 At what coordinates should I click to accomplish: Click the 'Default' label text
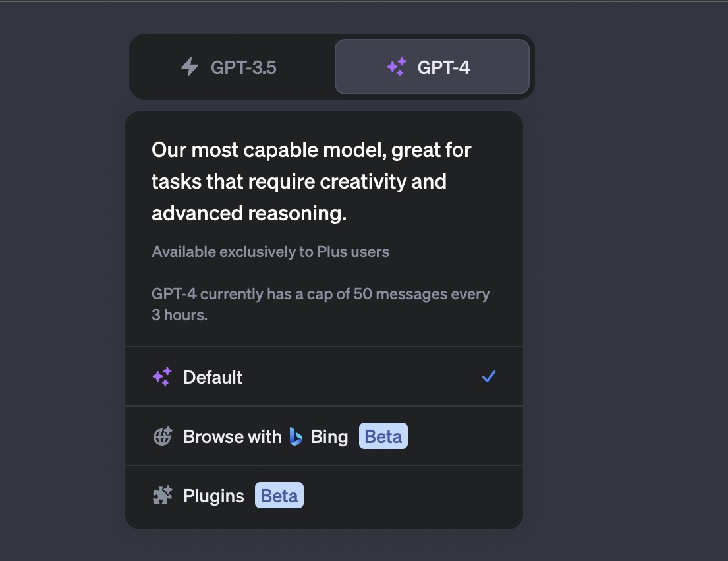[213, 377]
